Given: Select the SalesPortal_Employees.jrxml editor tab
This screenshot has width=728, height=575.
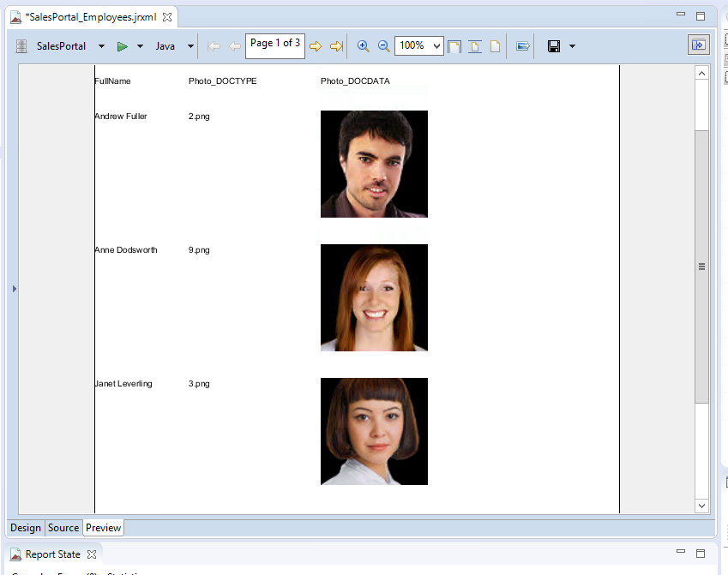Looking at the screenshot, I should [91, 17].
